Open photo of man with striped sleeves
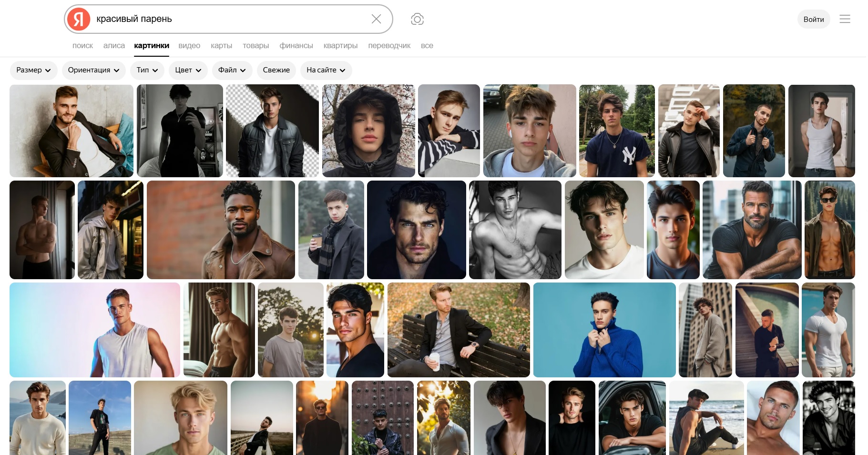The height and width of the screenshot is (455, 868). pyautogui.click(x=449, y=131)
